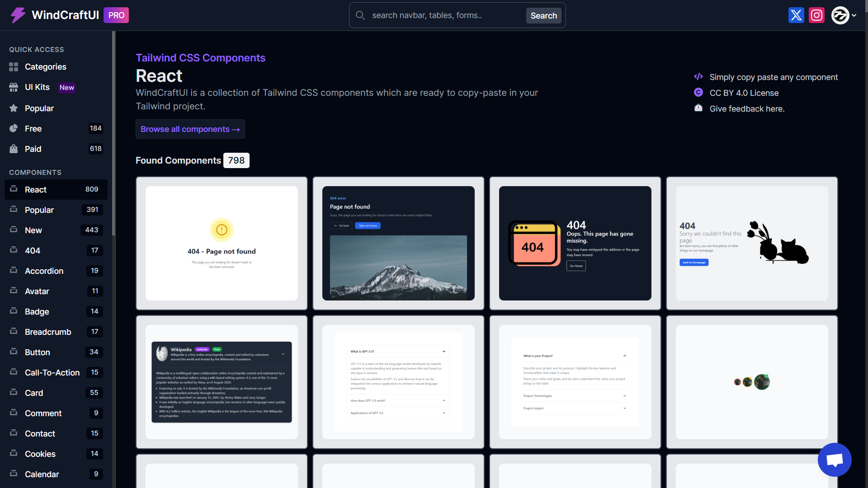The width and height of the screenshot is (868, 488).
Task: Open the user avatar menu
Action: click(x=844, y=15)
